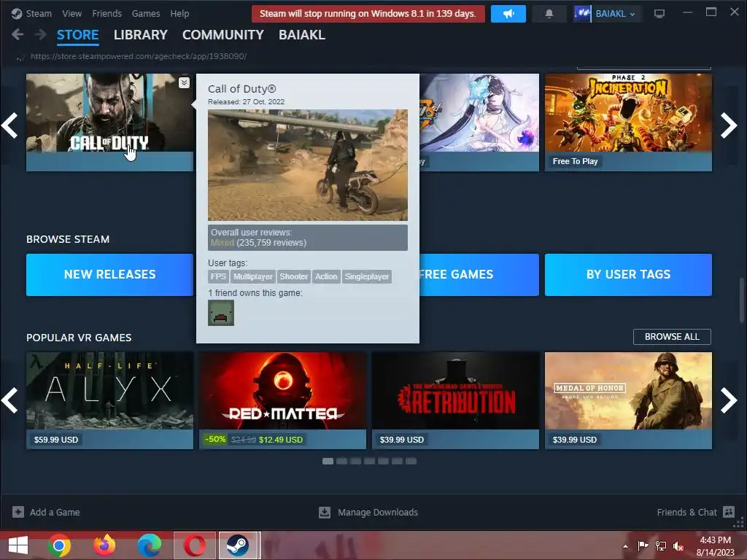Screen dimensions: 747x560
Task: Open the BAIAKL profile tab
Action: click(302, 35)
